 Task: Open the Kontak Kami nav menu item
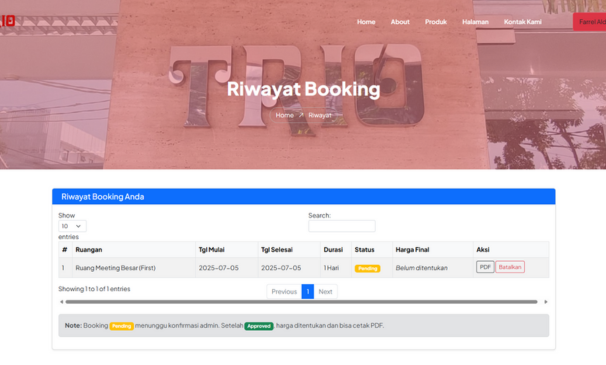pyautogui.click(x=523, y=22)
